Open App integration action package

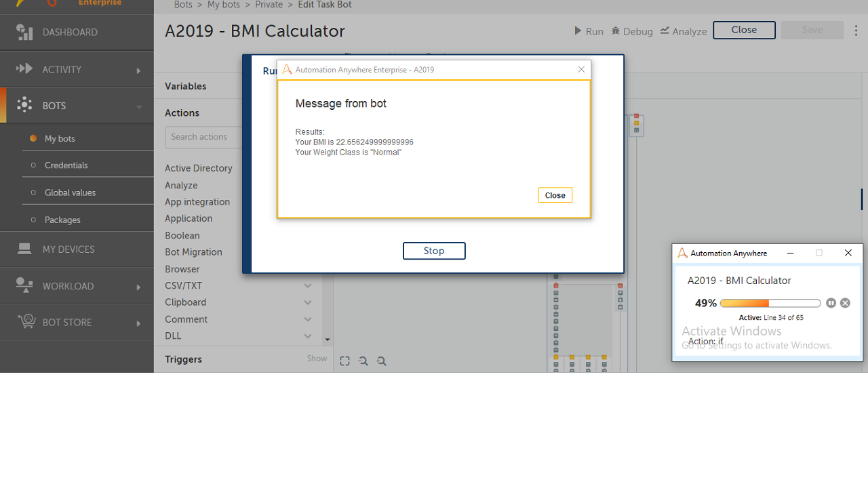click(x=197, y=202)
